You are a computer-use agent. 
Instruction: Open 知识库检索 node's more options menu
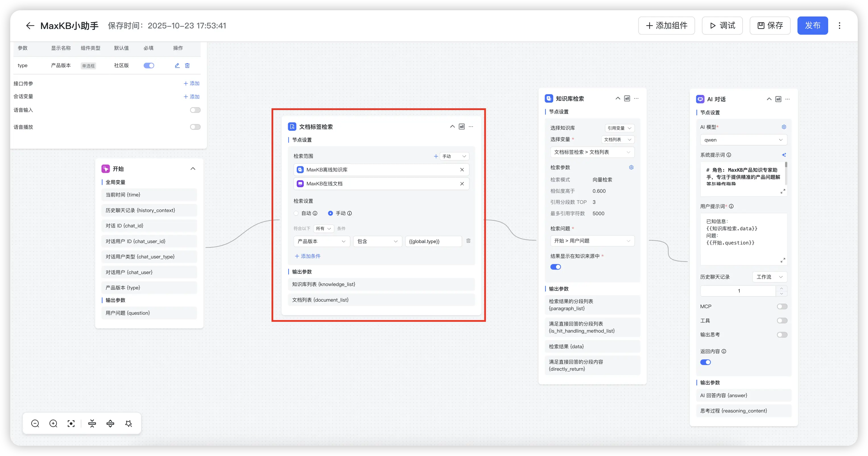tap(636, 98)
